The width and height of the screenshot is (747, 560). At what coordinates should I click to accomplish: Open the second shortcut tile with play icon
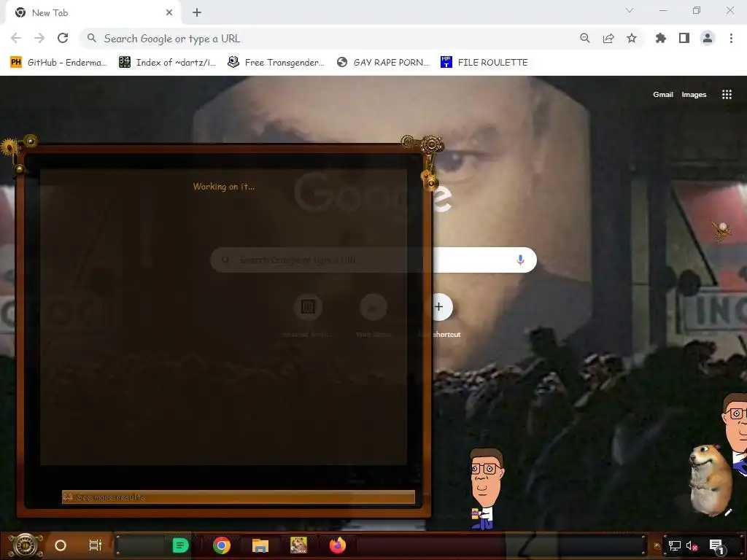tap(373, 307)
